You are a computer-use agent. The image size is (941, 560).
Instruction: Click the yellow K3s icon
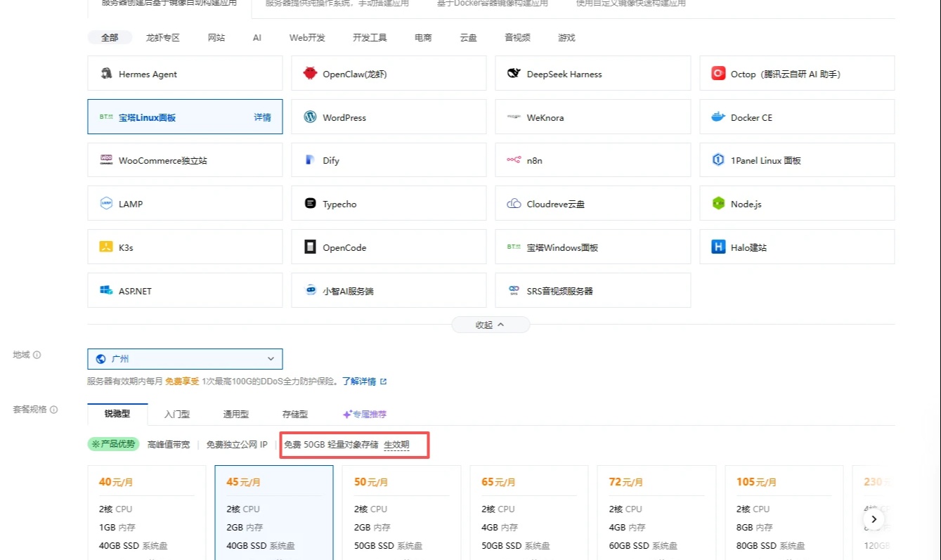tap(106, 247)
